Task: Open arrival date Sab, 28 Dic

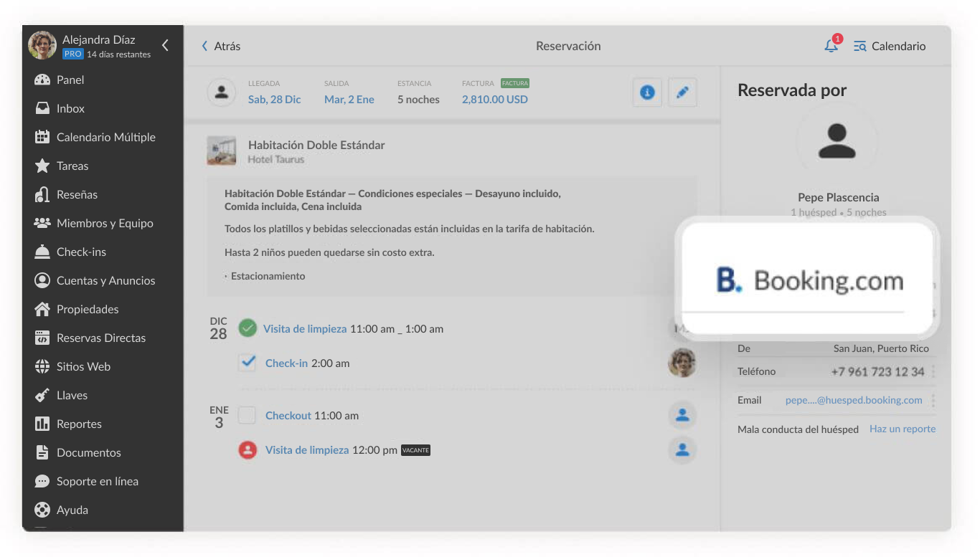Action: click(275, 100)
